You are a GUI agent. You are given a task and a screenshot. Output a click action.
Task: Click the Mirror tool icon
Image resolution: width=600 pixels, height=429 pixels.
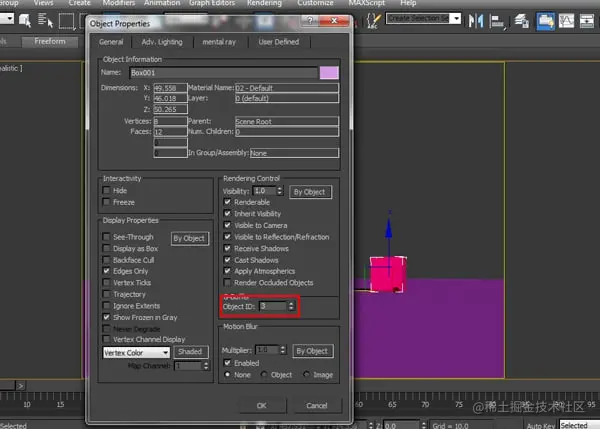coord(476,21)
